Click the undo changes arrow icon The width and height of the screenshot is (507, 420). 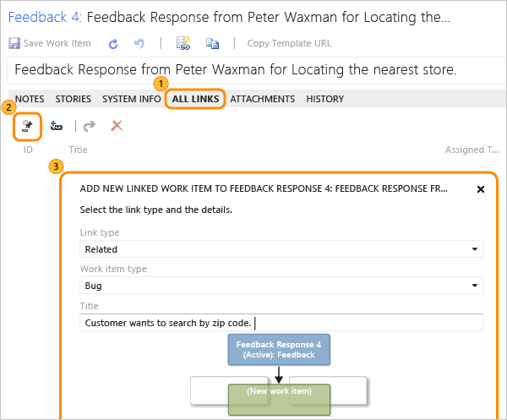point(139,43)
